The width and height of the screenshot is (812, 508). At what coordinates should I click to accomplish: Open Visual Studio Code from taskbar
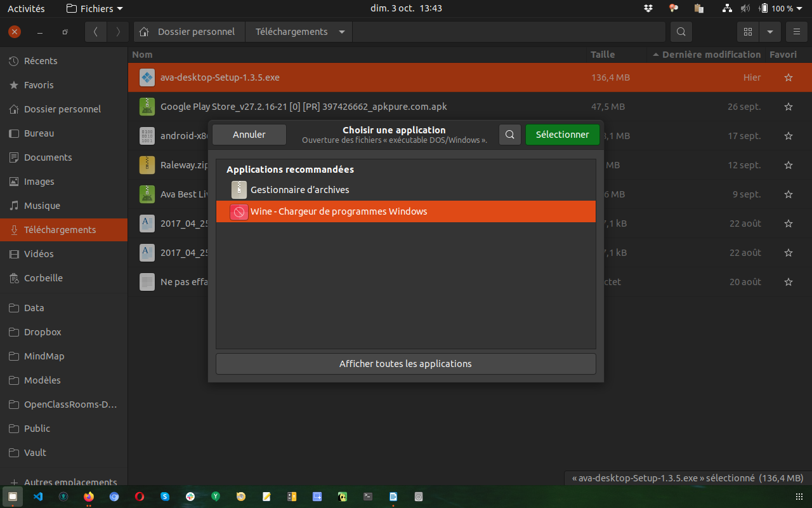tap(38, 497)
